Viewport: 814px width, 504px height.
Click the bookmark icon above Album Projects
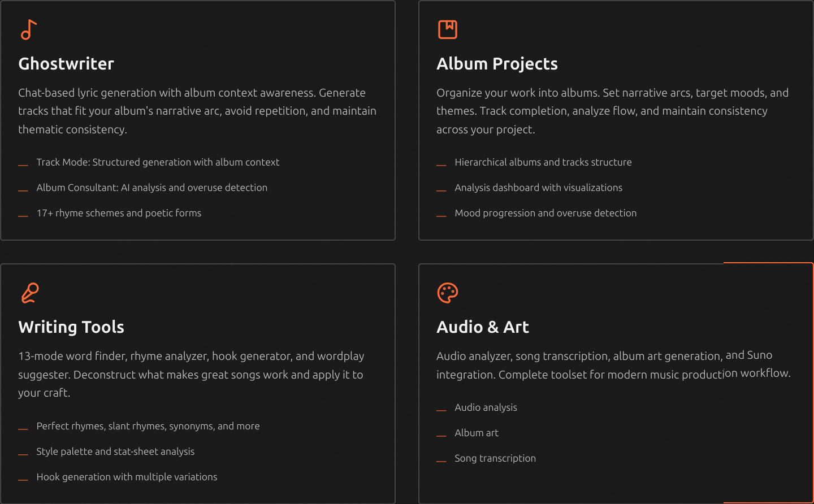point(447,29)
